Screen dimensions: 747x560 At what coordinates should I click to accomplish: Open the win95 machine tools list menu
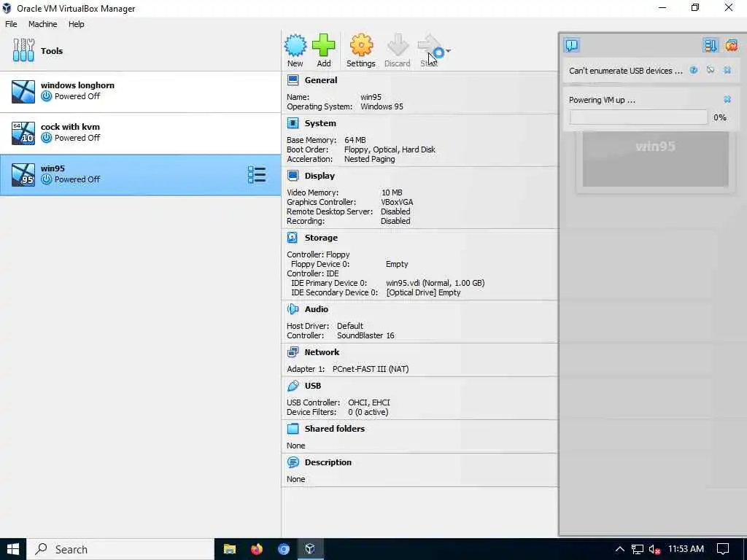pos(257,175)
